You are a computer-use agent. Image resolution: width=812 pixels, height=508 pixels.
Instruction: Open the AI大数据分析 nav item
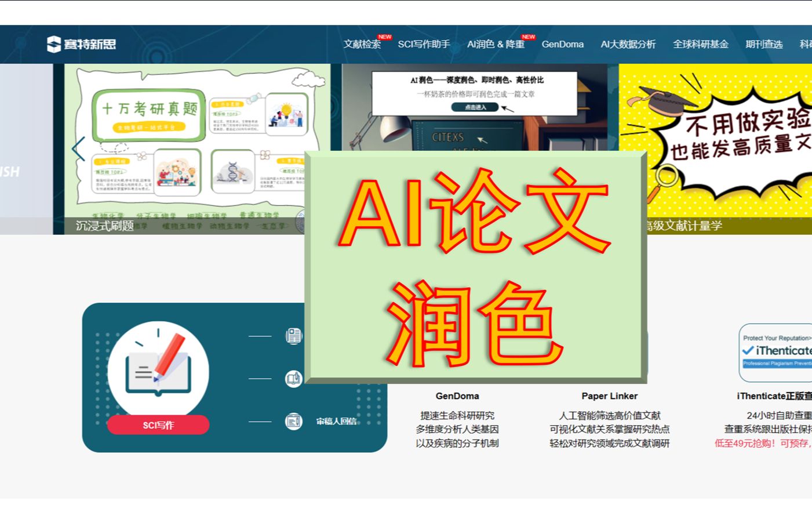tap(628, 44)
